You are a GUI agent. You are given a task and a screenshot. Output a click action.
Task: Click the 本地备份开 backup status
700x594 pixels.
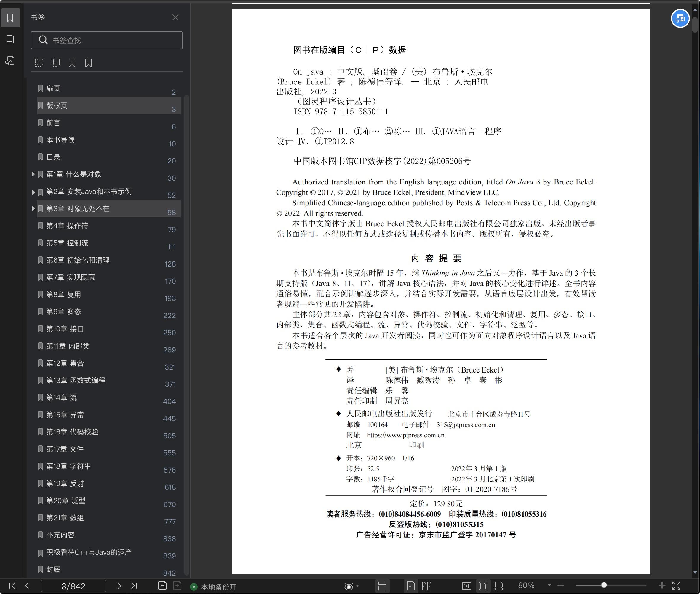(213, 587)
